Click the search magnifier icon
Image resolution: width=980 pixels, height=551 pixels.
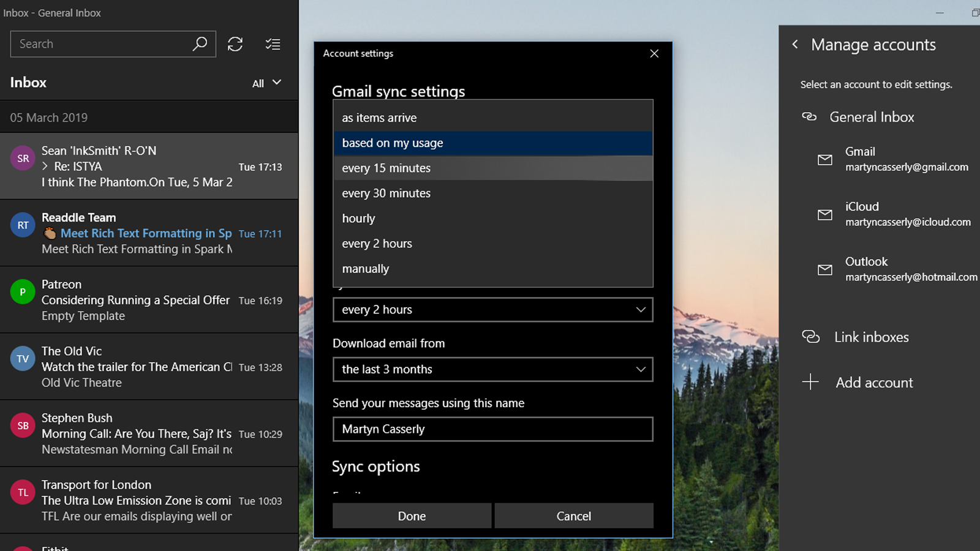pyautogui.click(x=200, y=44)
